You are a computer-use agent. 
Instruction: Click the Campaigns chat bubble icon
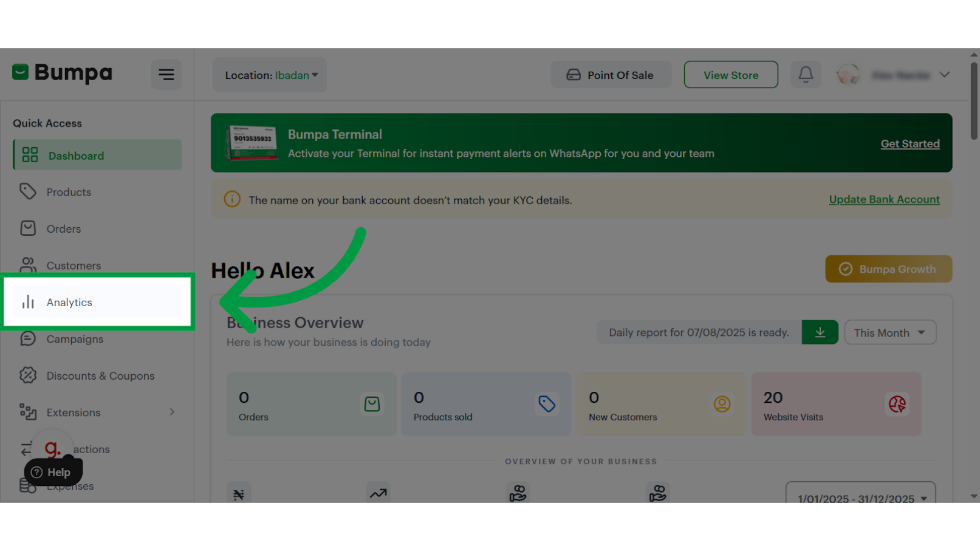(28, 338)
